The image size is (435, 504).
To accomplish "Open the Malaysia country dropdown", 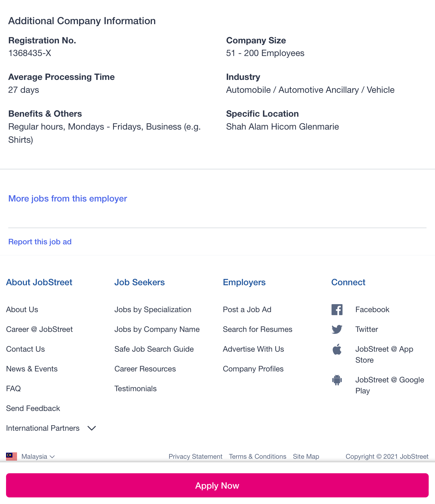I will point(38,456).
